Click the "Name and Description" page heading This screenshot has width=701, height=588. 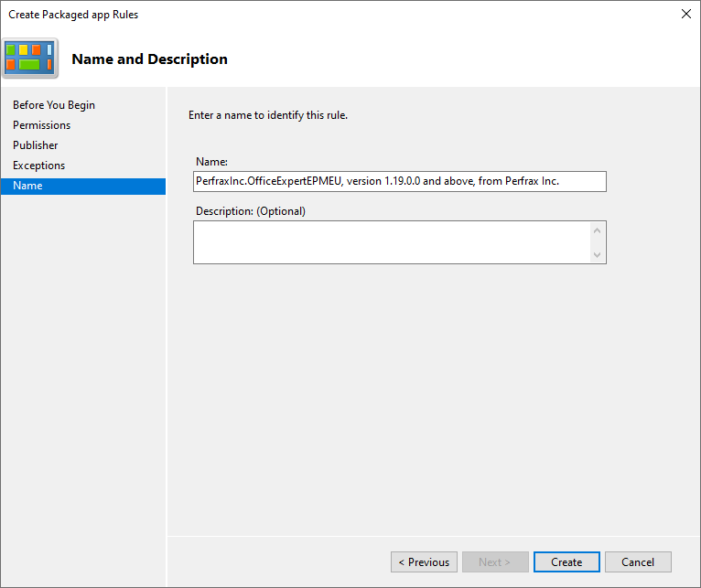click(149, 59)
